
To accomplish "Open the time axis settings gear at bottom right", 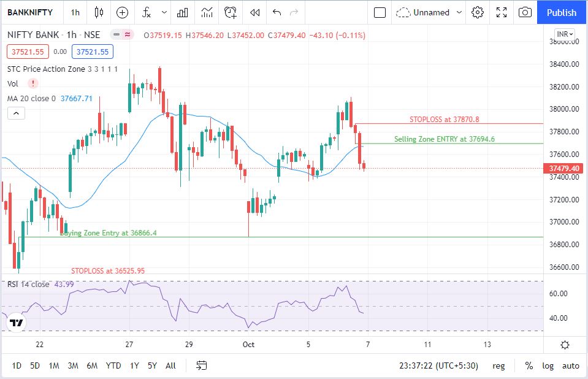I will (565, 345).
